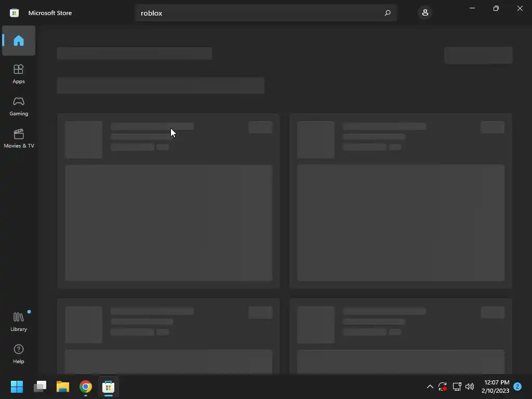Viewport: 532px width, 399px height.
Task: Restore down the Microsoft Store window
Action: (x=496, y=8)
